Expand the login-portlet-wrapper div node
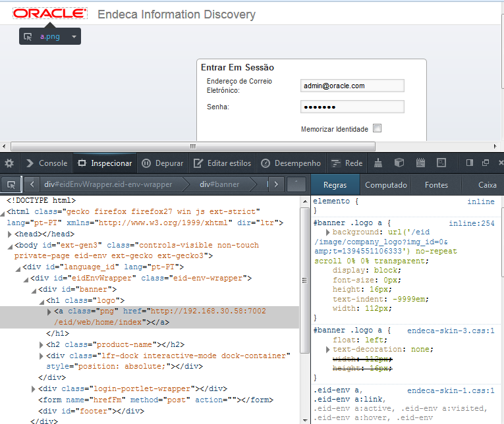Screen dimensions: 504x424 point(34,388)
